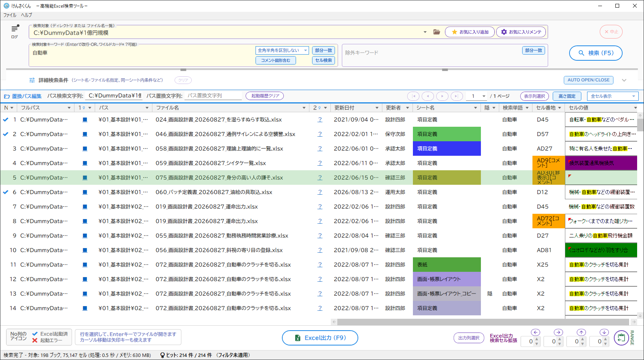
Task: Click down arrow cell-expansion icon
Action: (604, 333)
